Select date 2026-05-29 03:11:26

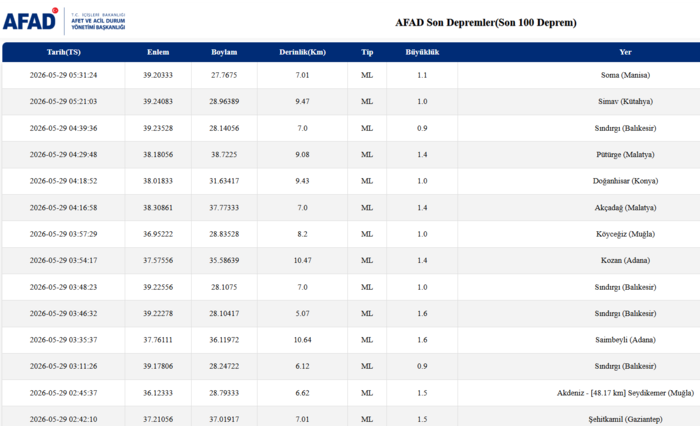pos(63,366)
